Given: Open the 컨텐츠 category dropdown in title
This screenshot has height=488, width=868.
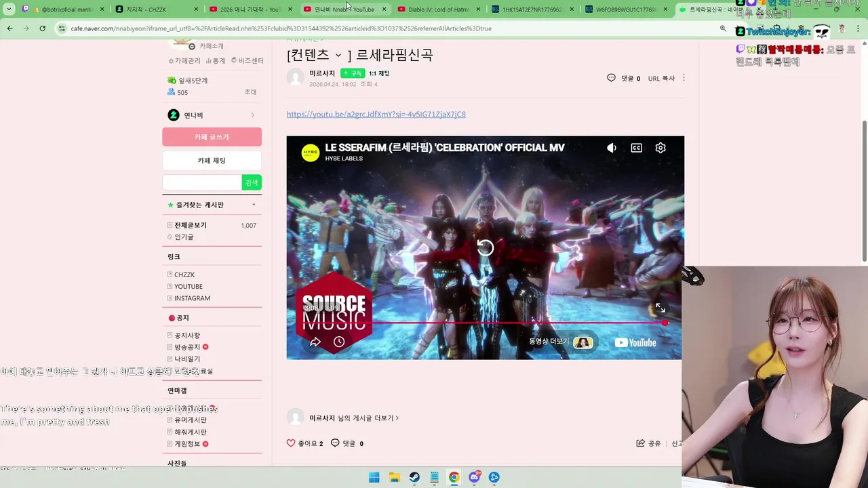Looking at the screenshot, I should [338, 55].
